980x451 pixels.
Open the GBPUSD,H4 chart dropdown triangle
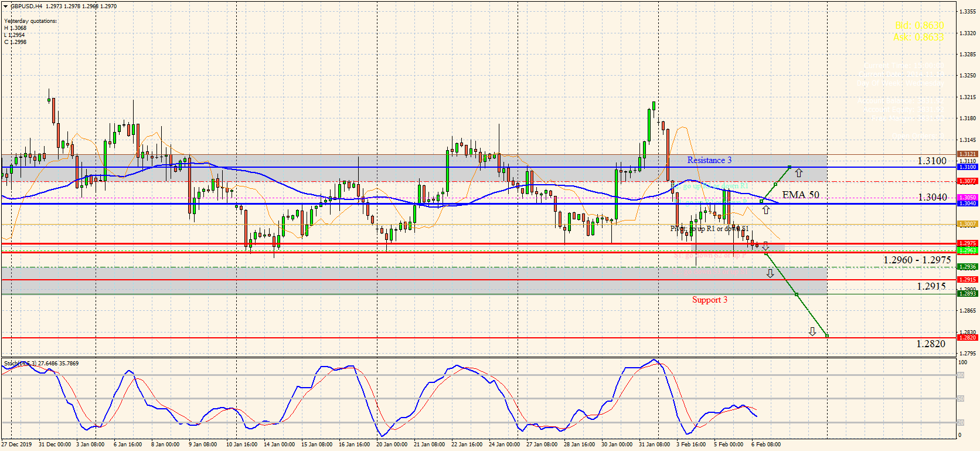(6, 6)
